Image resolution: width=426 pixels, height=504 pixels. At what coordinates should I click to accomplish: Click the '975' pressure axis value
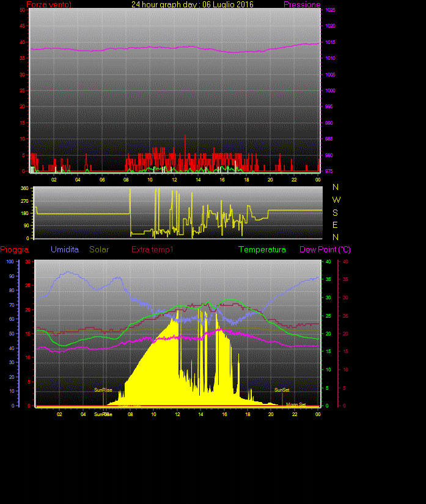coord(329,171)
